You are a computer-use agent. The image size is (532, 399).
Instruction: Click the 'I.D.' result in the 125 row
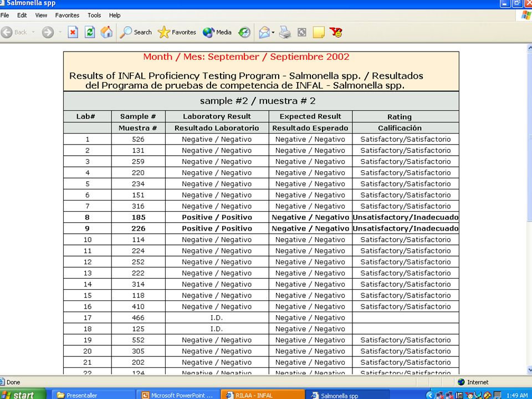coord(217,329)
